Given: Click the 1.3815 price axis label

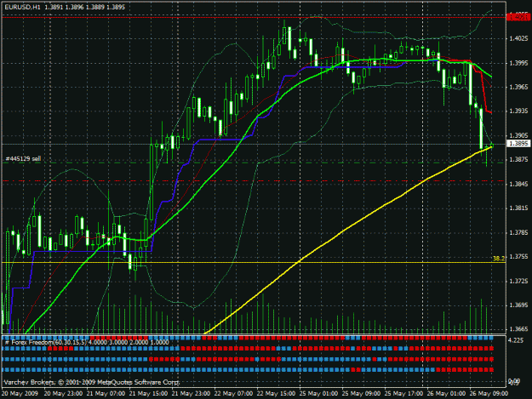Looking at the screenshot, I should pyautogui.click(x=518, y=208).
